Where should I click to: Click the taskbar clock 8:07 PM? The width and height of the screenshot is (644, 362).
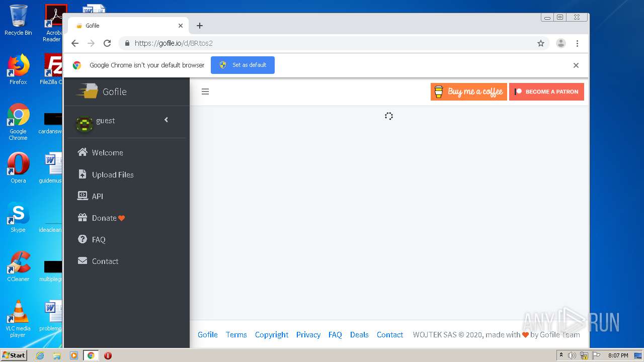pyautogui.click(x=618, y=355)
